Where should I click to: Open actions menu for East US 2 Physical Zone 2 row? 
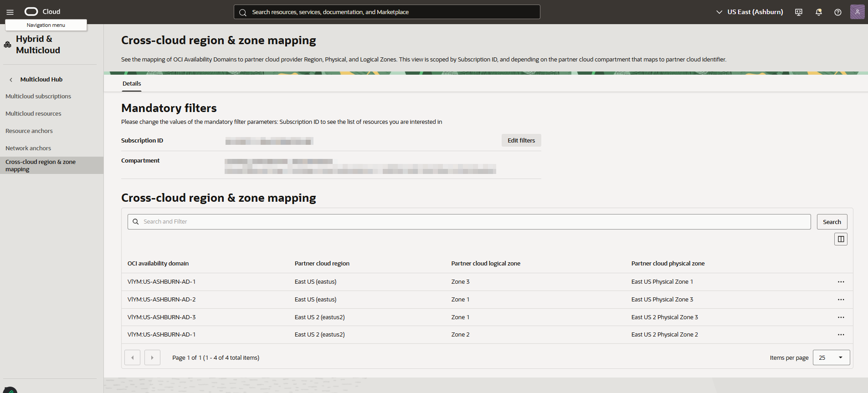[x=841, y=335]
